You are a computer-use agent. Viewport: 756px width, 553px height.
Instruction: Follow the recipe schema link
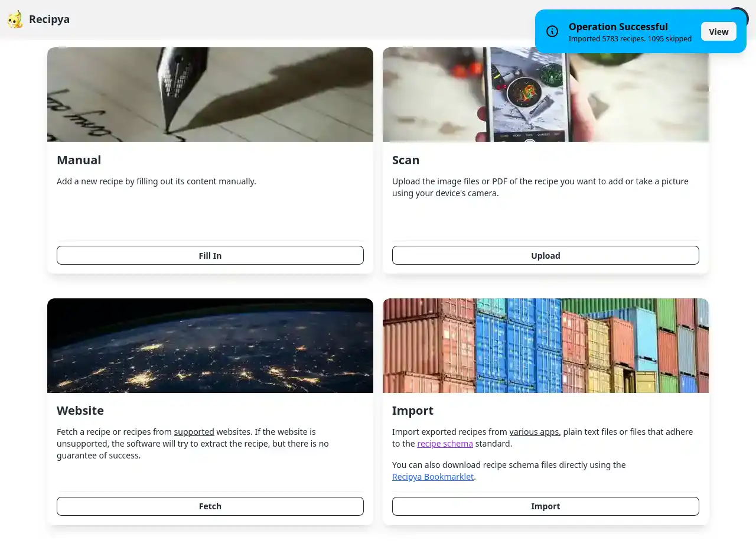(445, 444)
